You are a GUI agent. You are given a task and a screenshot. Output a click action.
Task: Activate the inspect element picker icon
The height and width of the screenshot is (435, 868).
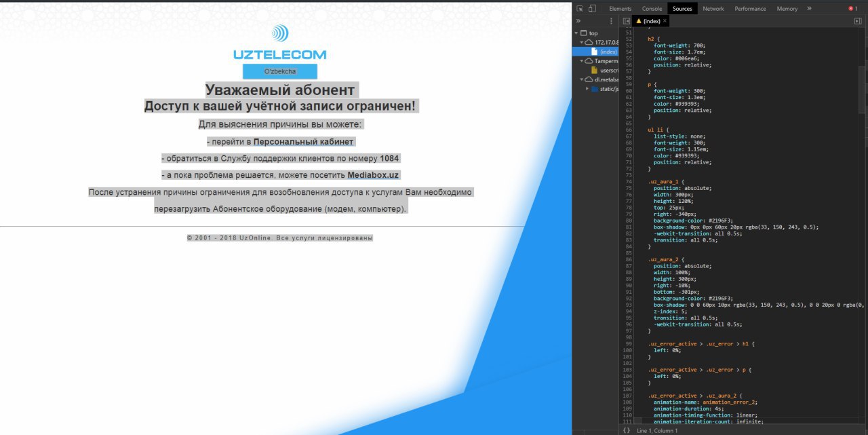[580, 9]
